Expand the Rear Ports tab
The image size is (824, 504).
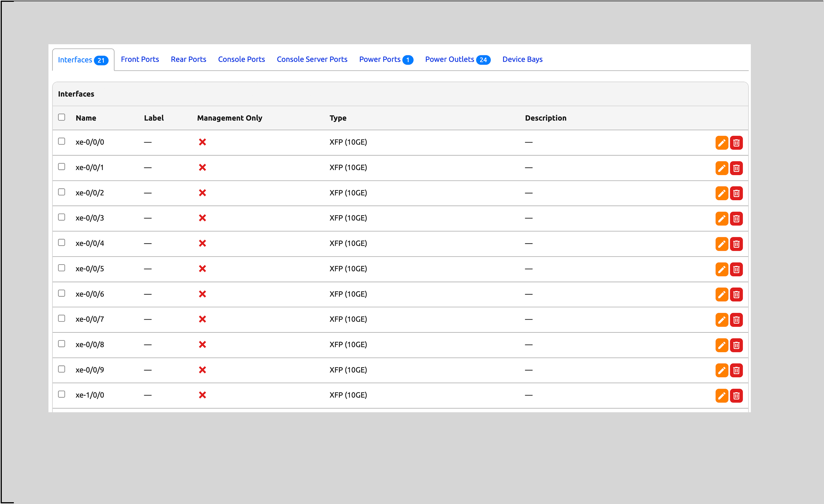[x=188, y=59]
